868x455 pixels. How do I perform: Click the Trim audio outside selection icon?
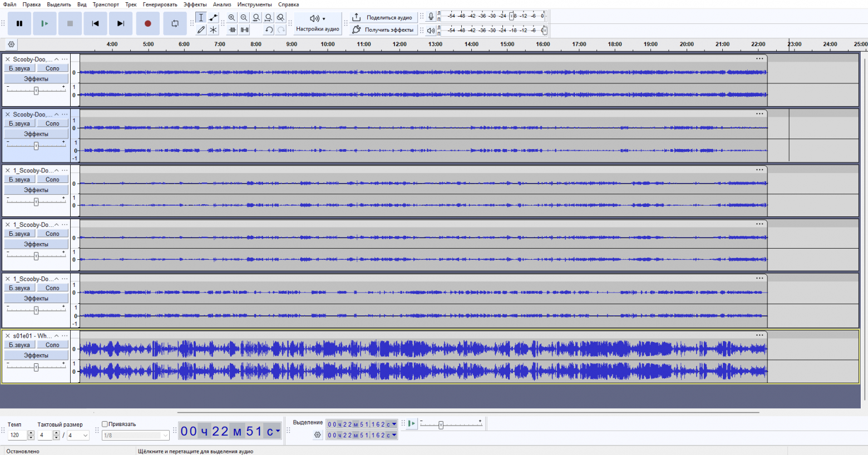click(232, 30)
